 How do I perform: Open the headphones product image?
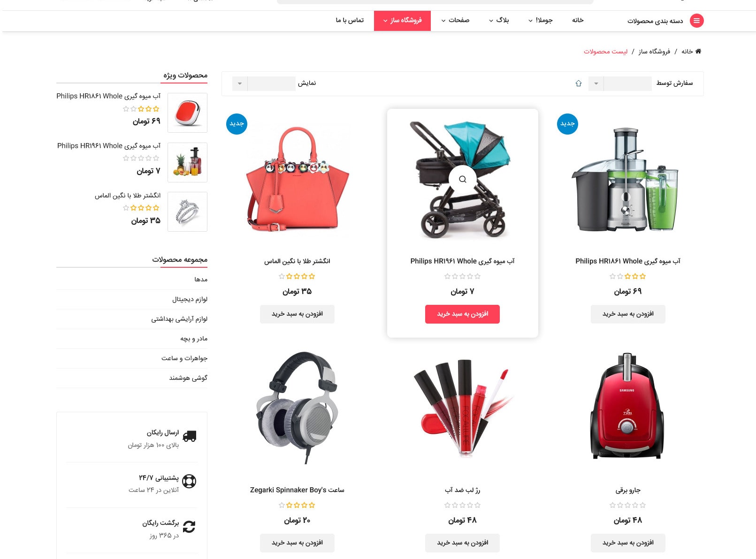(x=297, y=407)
